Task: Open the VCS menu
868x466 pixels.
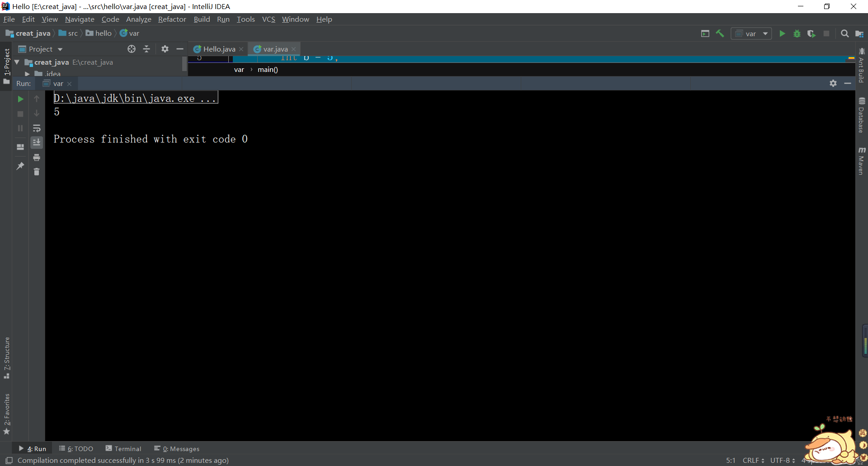Action: 269,19
